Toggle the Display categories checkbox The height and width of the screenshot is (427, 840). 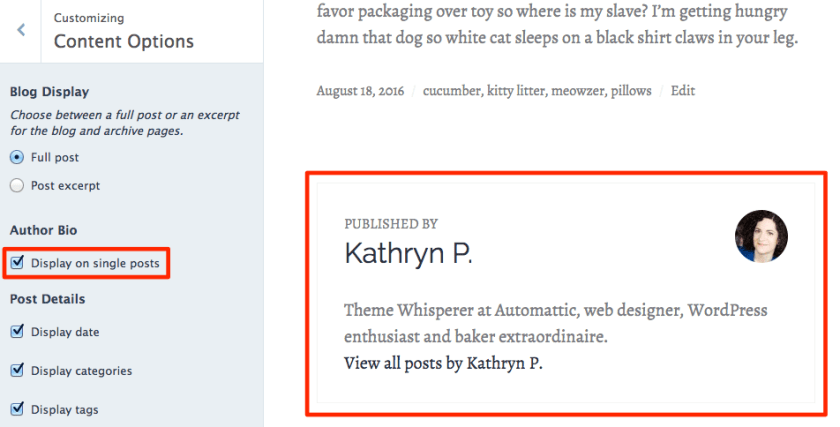[x=17, y=370]
